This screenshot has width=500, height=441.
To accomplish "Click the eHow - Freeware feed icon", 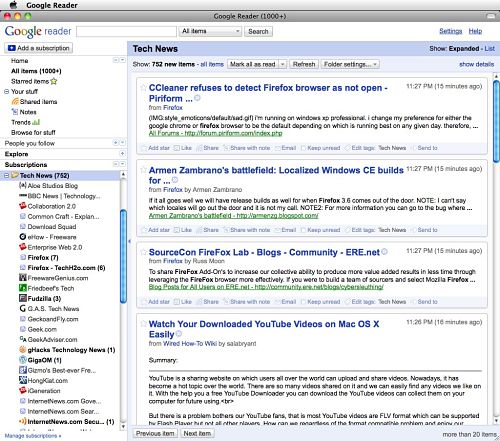I will point(23,237).
